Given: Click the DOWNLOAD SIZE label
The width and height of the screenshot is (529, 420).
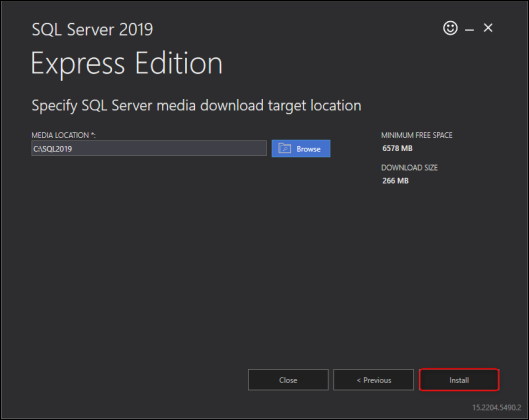Looking at the screenshot, I should (409, 168).
